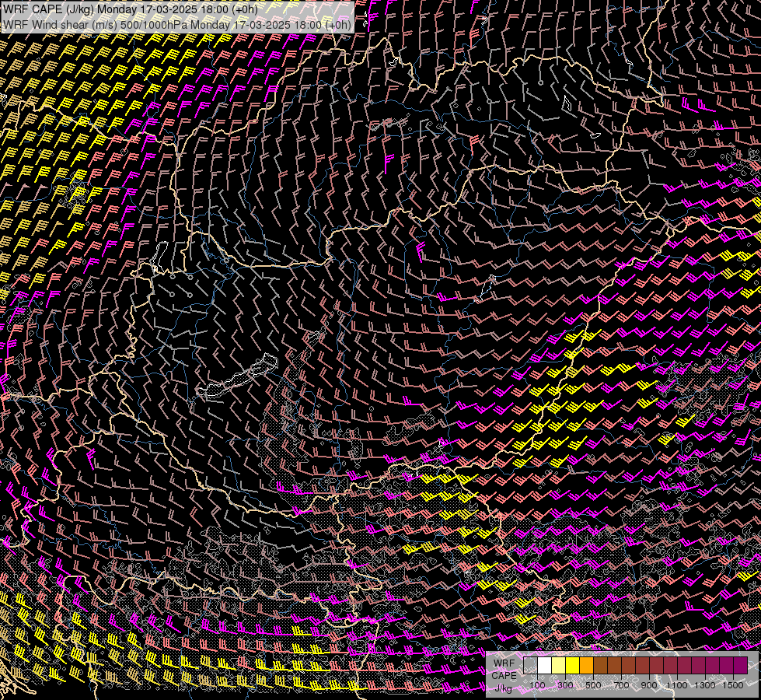
Task: Click the orange CAPE legend swatch
Action: pos(586,665)
